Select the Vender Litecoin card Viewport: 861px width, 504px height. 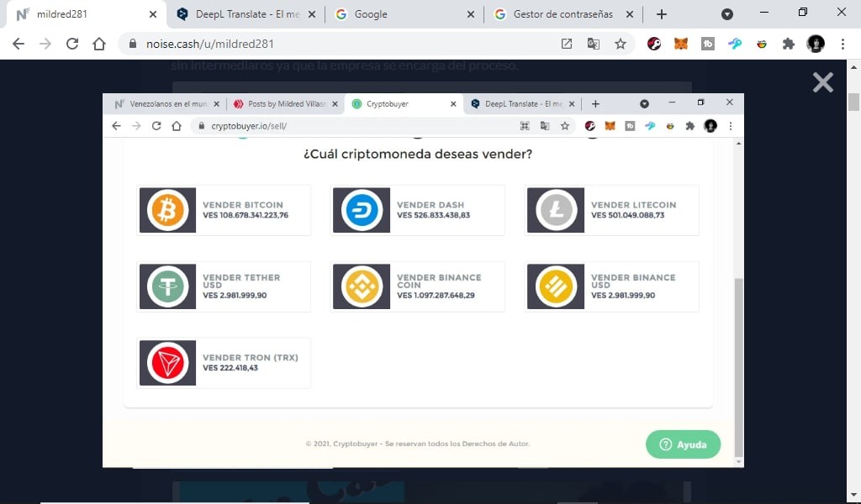pyautogui.click(x=612, y=210)
